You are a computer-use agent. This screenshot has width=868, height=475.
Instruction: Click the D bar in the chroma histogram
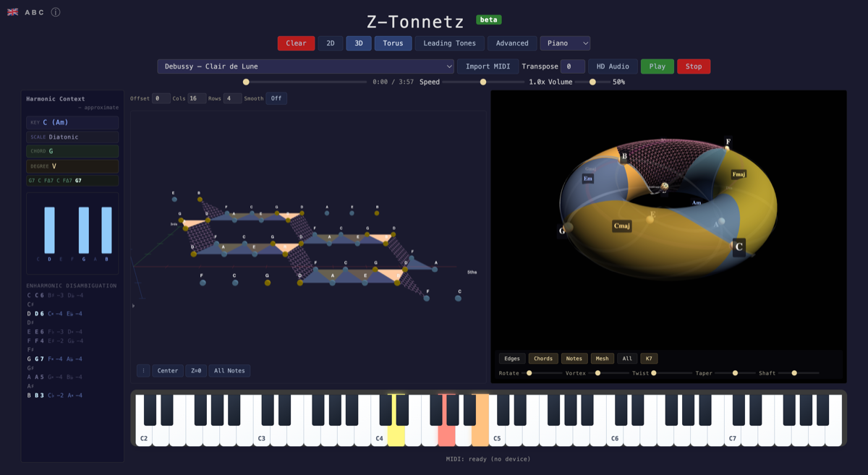[x=50, y=230]
